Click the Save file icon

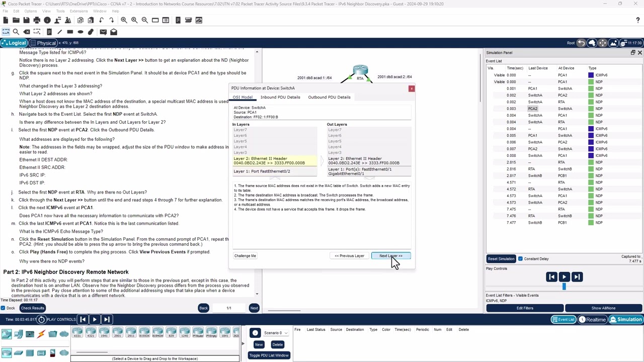click(x=26, y=20)
